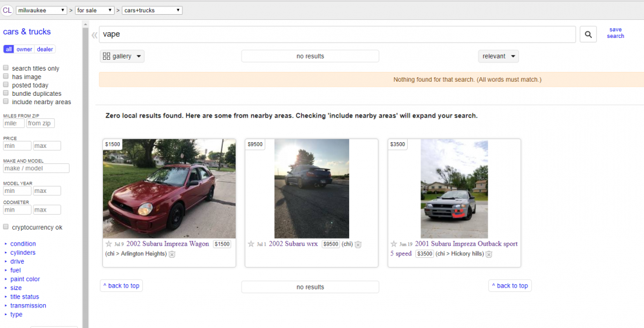This screenshot has height=328, width=644.
Task: Open the 2002 Subaru wrx listing title
Action: click(293, 244)
